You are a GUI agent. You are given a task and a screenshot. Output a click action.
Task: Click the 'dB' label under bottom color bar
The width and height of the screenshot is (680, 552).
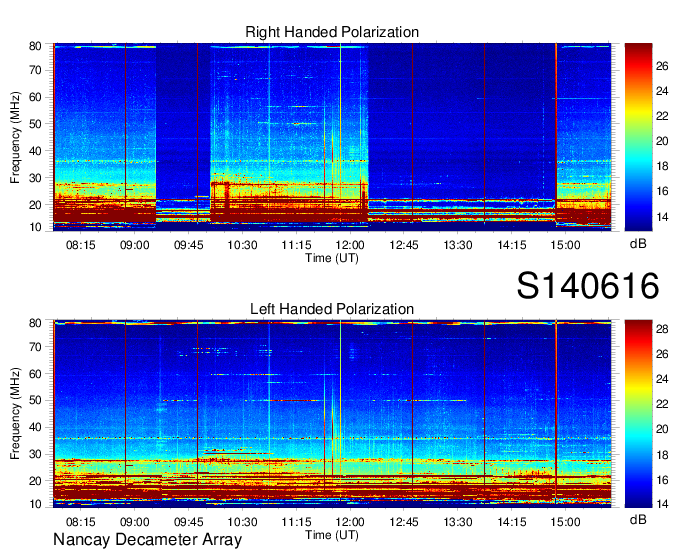(x=638, y=519)
